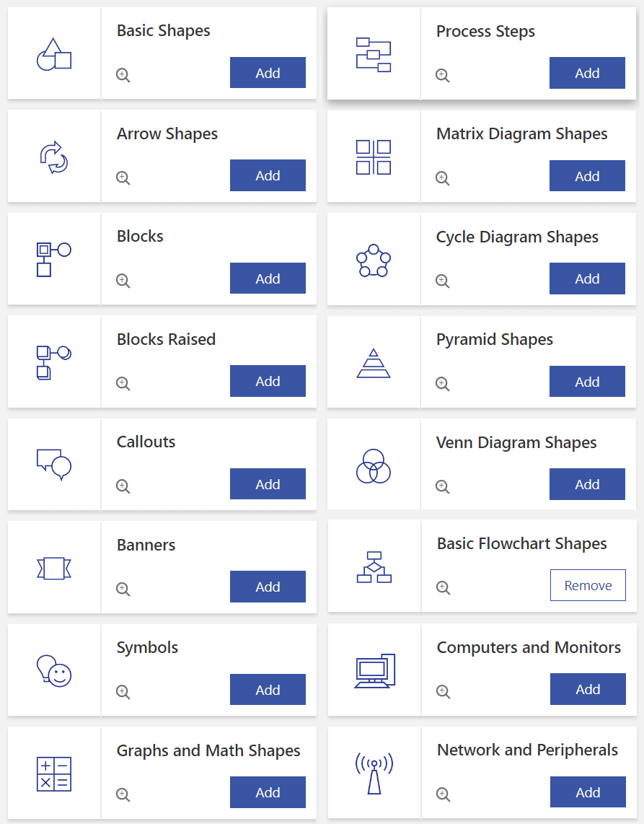
Task: Add the Symbols stencil
Action: (268, 690)
